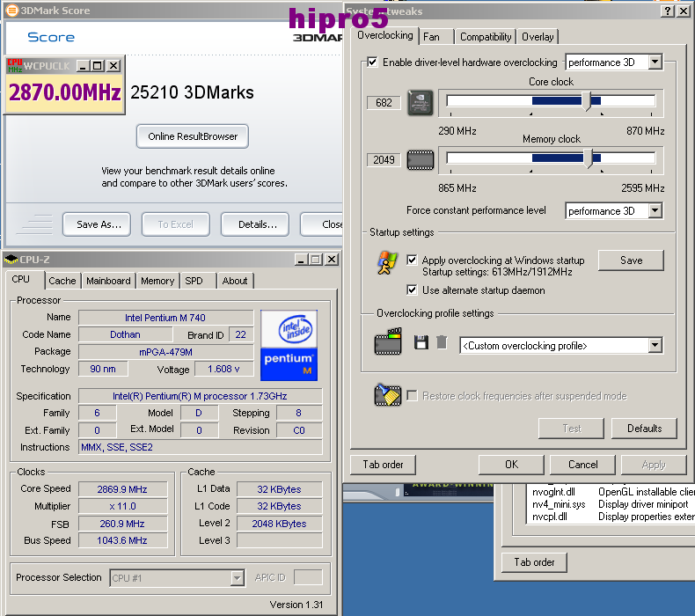Click the restore clocks broom icon
695x616 pixels.
387,395
